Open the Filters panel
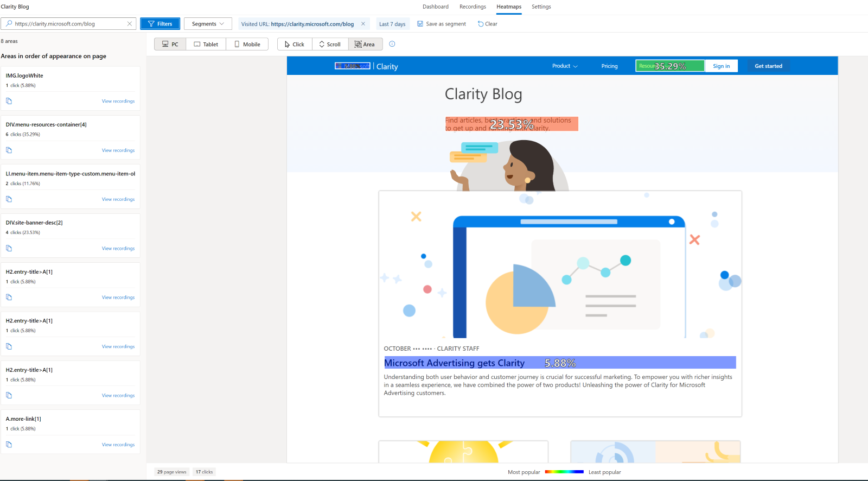The height and width of the screenshot is (481, 868). coord(160,24)
